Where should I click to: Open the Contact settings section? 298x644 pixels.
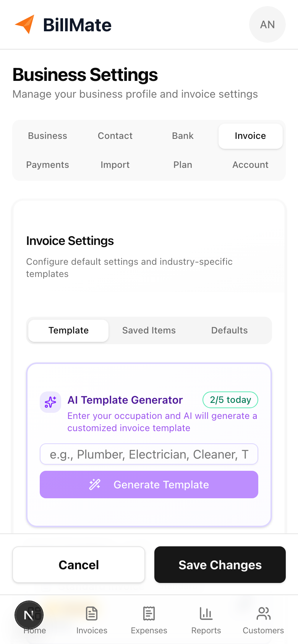click(x=115, y=136)
